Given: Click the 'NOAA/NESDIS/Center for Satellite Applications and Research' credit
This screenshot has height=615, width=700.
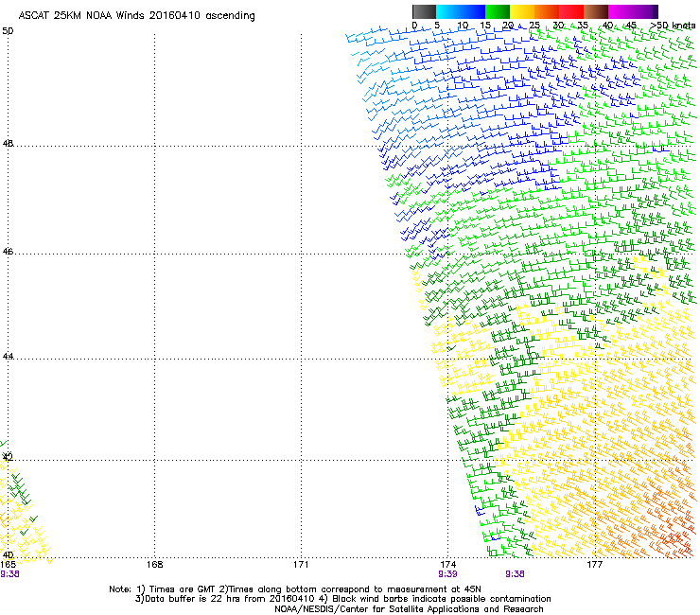Looking at the screenshot, I should (x=409, y=609).
